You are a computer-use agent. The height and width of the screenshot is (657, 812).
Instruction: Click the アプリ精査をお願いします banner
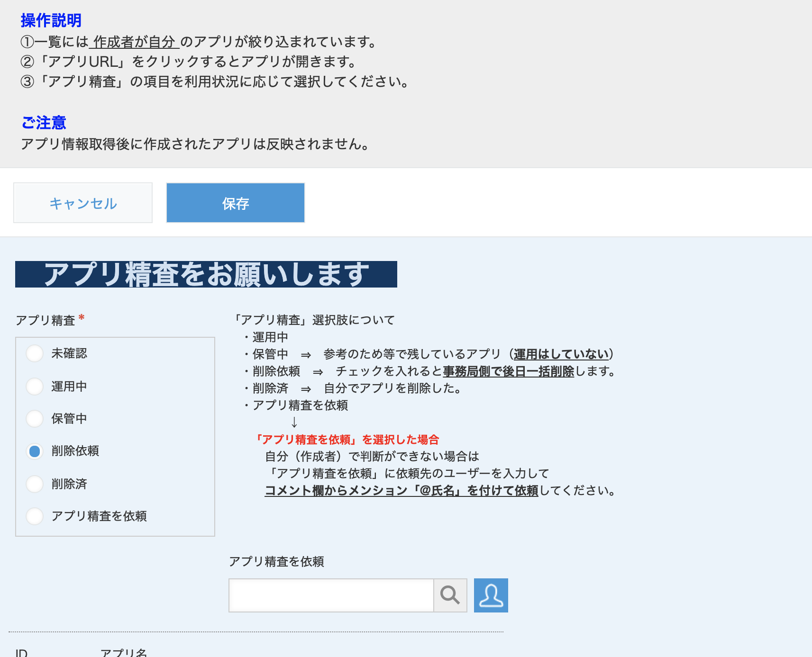coord(206,274)
